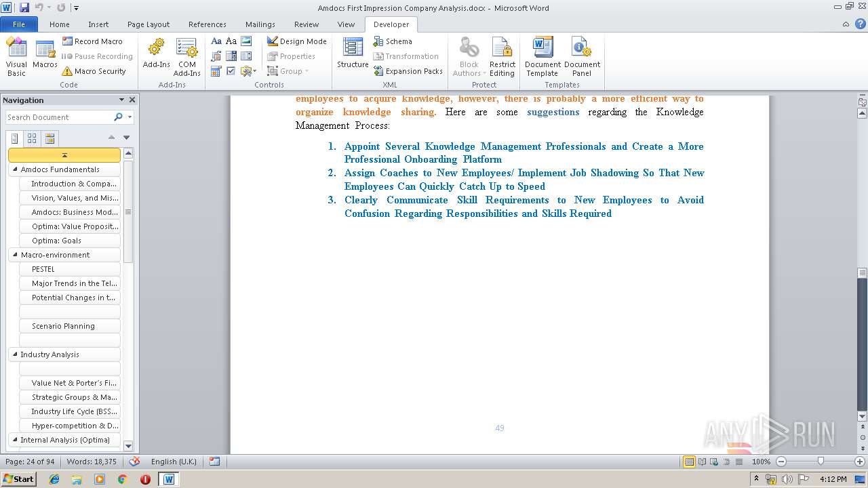Jump to the beginning of the document
The height and width of the screenshot is (488, 868).
click(64, 155)
